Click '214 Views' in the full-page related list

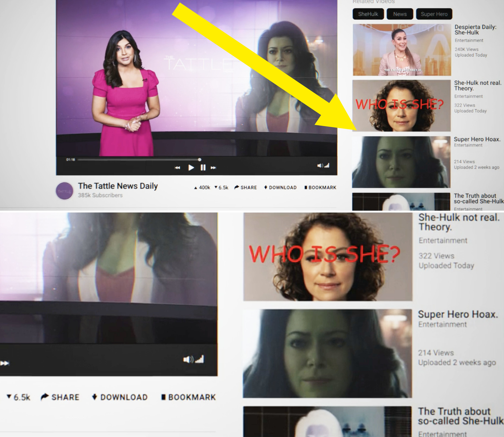tap(464, 162)
